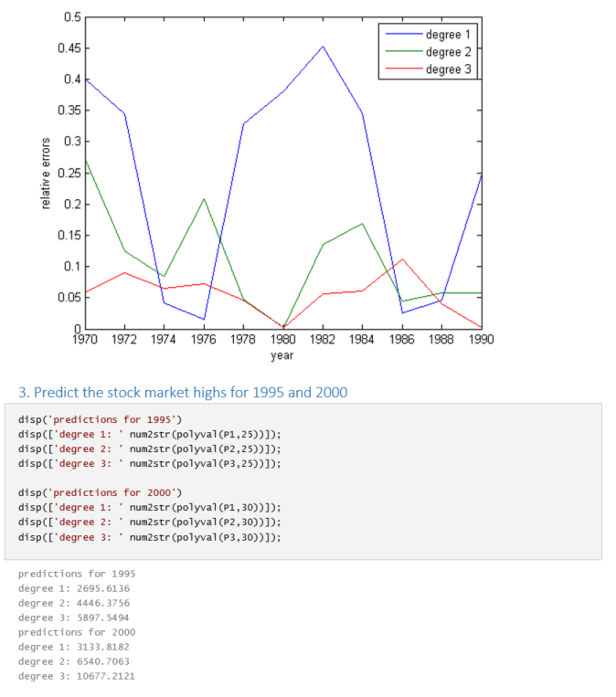The image size is (616, 697).
Task: Click the 1990 tick label on x-axis
Action: tap(481, 340)
